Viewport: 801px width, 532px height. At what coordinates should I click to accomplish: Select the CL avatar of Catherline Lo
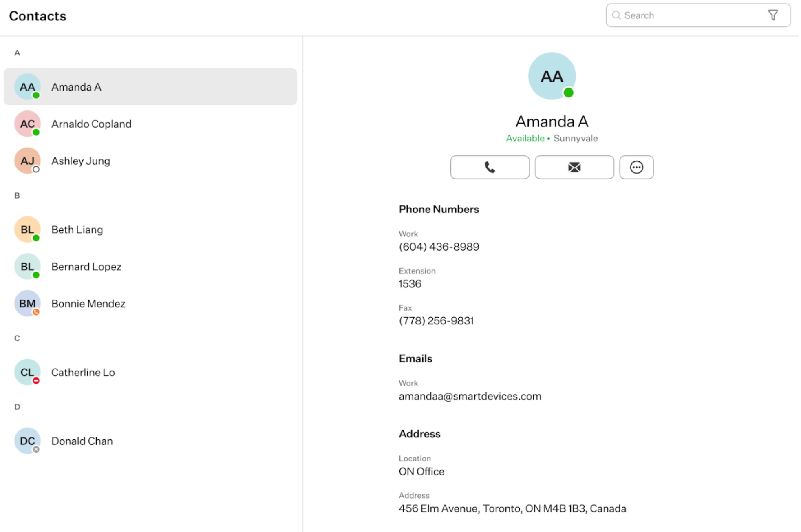(27, 372)
